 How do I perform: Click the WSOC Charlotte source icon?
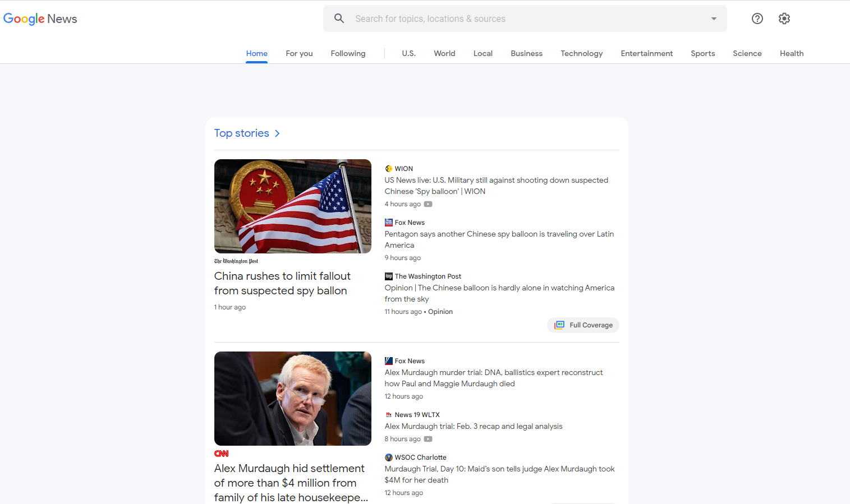pyautogui.click(x=388, y=457)
